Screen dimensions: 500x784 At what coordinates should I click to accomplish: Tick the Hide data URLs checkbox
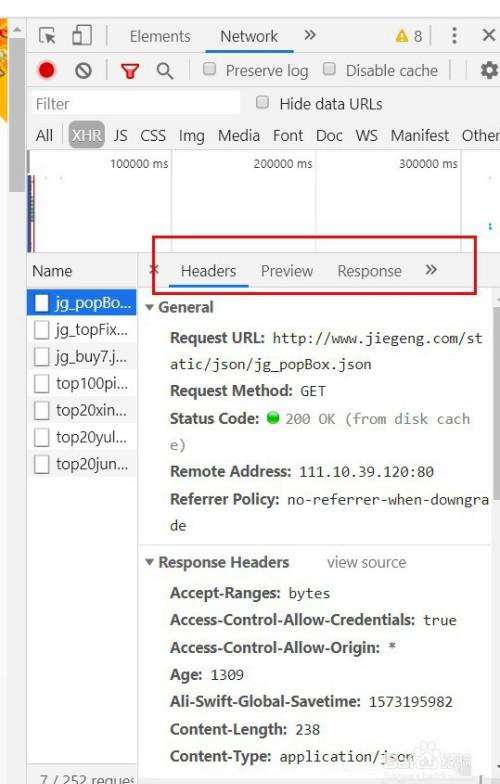pos(262,102)
